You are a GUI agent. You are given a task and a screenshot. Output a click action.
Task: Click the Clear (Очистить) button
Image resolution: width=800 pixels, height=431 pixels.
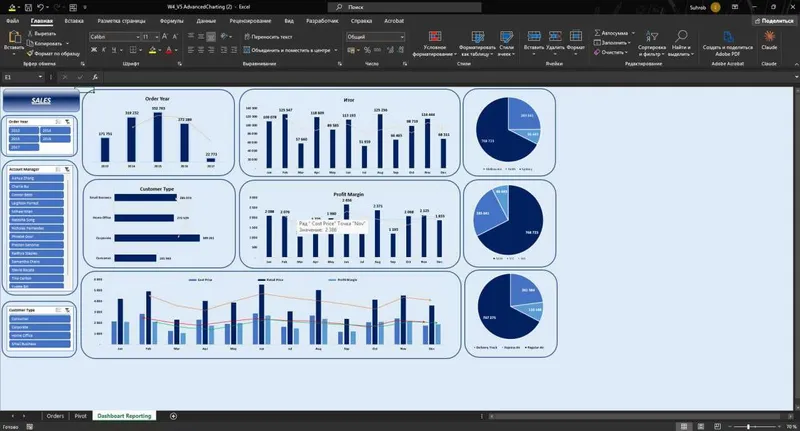coord(610,52)
